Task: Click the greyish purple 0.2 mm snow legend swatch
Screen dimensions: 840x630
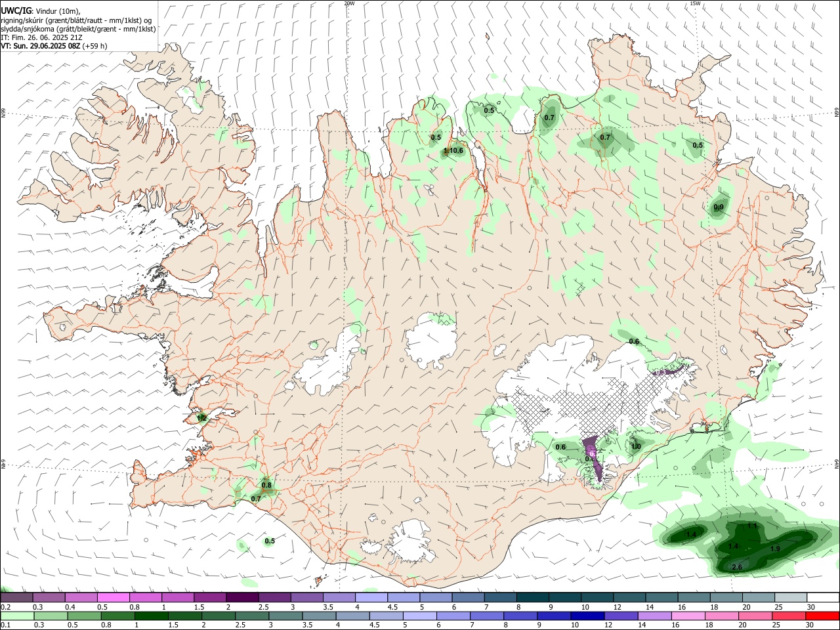Action: click(16, 598)
